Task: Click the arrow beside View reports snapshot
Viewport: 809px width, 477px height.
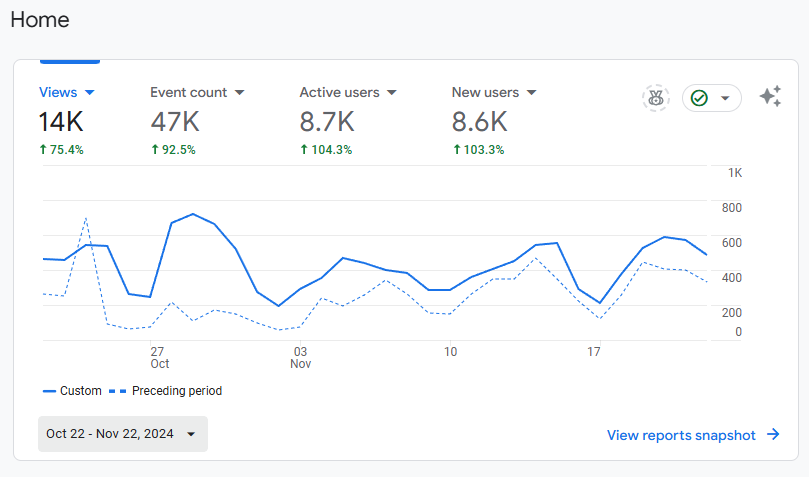Action: pos(773,434)
